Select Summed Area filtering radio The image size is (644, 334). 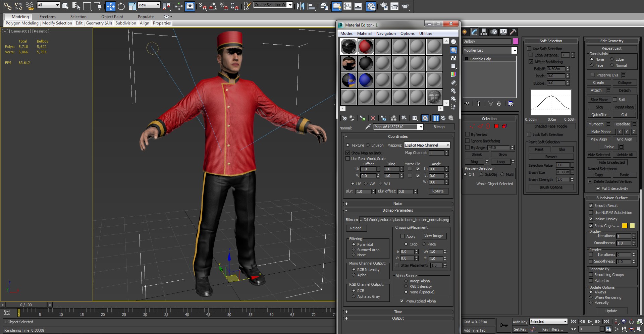point(354,250)
